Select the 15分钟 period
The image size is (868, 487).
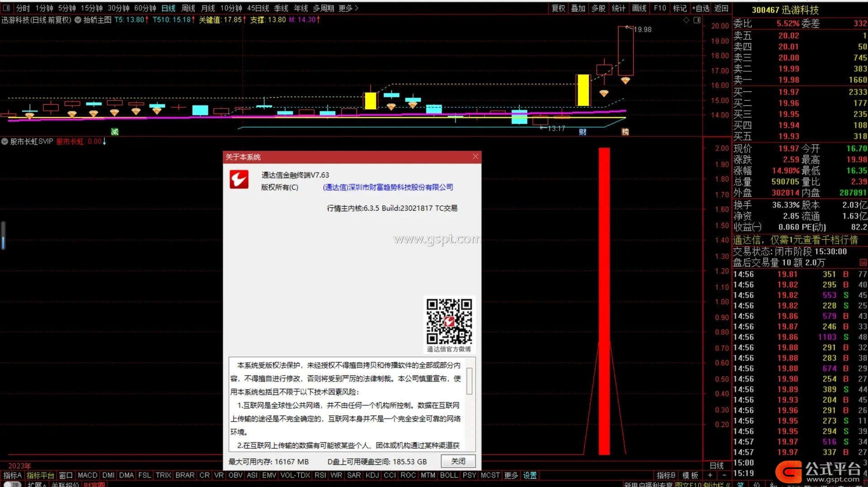click(x=92, y=8)
